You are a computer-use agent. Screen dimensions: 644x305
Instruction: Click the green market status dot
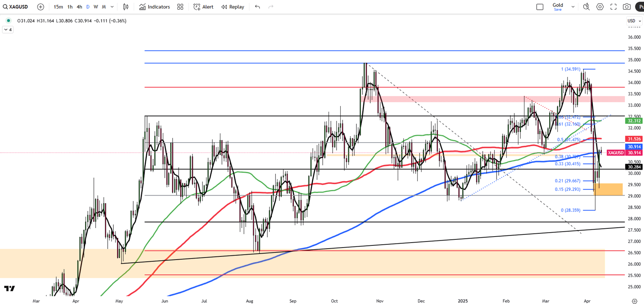(x=9, y=21)
